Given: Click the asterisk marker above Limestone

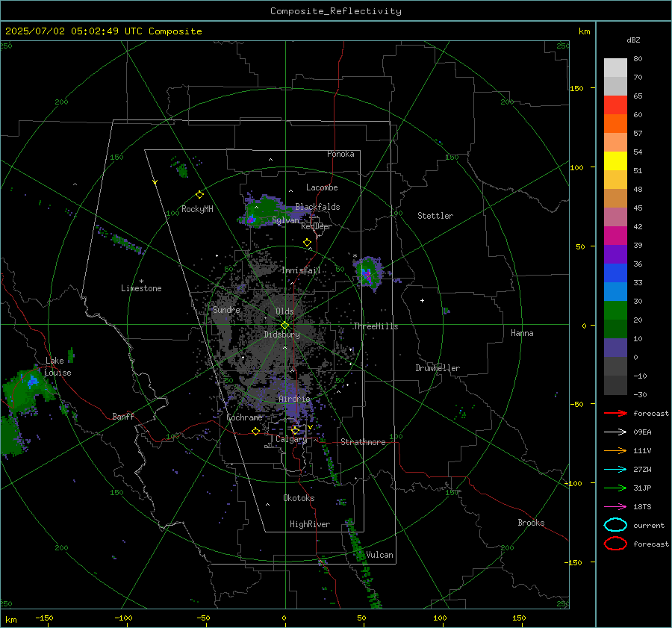Looking at the screenshot, I should [141, 282].
